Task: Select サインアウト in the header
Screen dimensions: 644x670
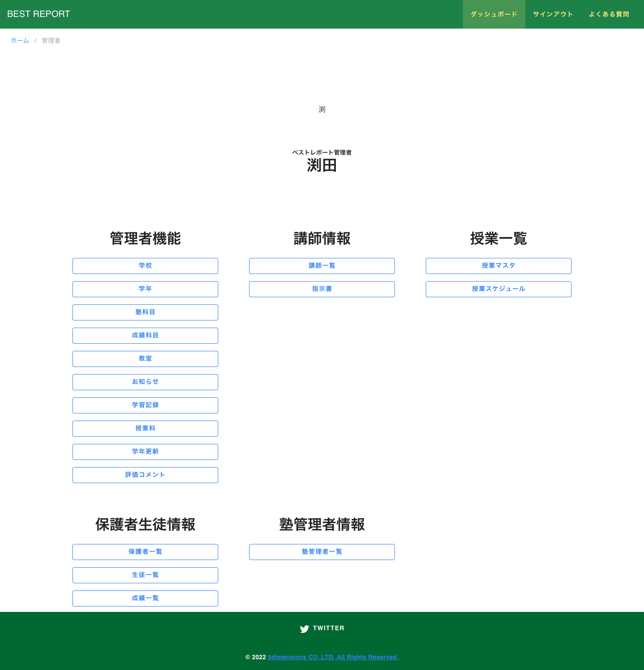Action: pyautogui.click(x=553, y=14)
